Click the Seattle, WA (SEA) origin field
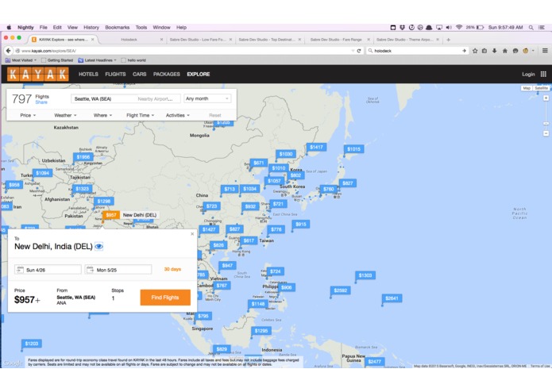Screen dimensions: 552x392 pyautogui.click(x=125, y=98)
